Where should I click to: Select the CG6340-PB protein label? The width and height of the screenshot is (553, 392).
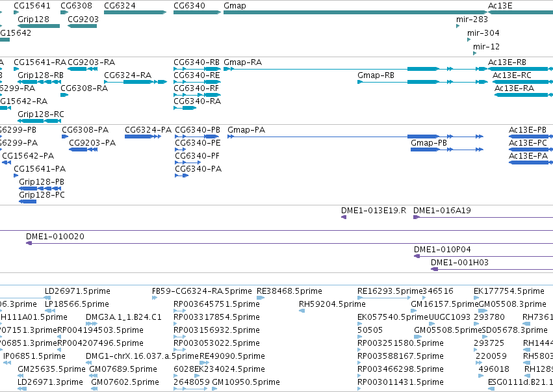(198, 130)
